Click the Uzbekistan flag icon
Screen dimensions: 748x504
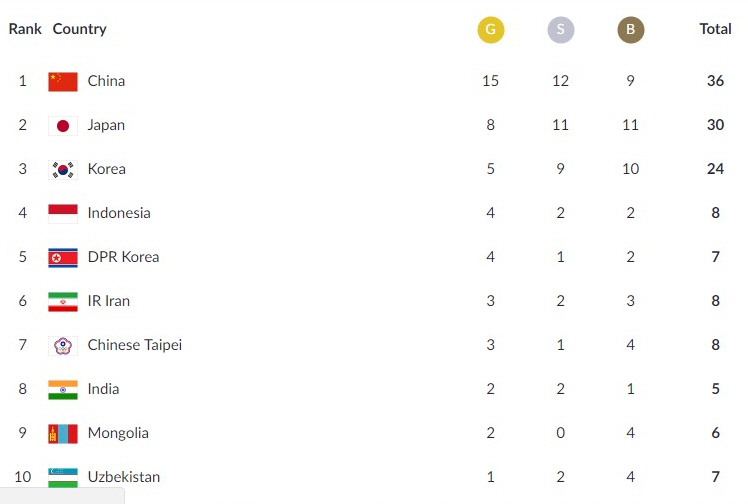(x=63, y=478)
